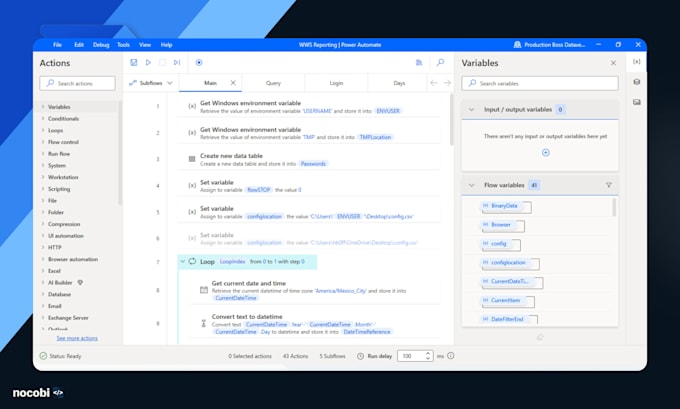Collapse the Loop action block
Viewport: 680px width, 409px height.
183,261
